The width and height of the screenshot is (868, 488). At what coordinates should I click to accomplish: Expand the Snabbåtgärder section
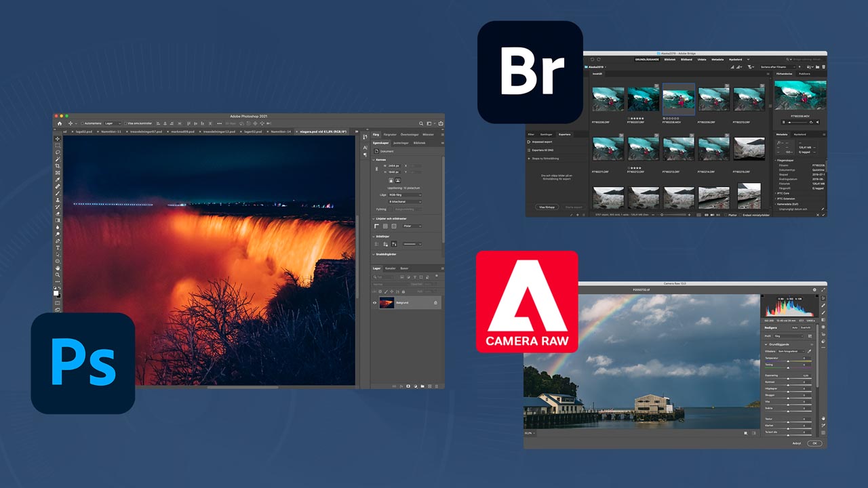pyautogui.click(x=374, y=254)
